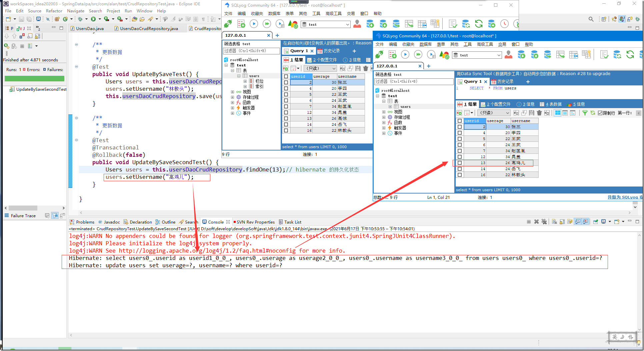The width and height of the screenshot is (644, 351).
Task: Collapse test database node in front SQLyog
Action: 378,96
